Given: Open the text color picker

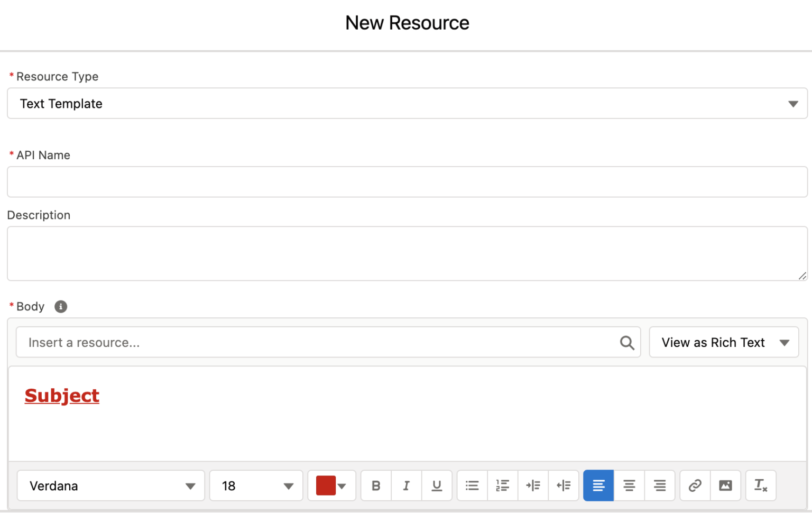Looking at the screenshot, I should (331, 485).
